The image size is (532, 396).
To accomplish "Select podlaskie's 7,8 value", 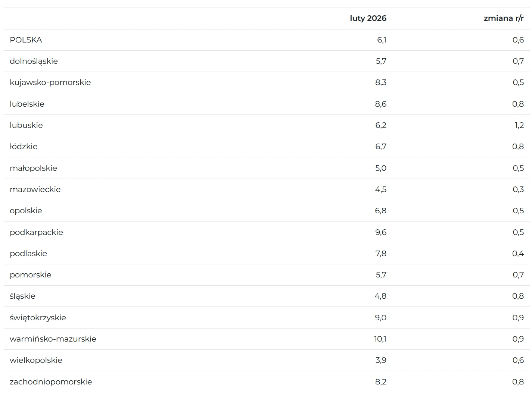I will click(380, 254).
